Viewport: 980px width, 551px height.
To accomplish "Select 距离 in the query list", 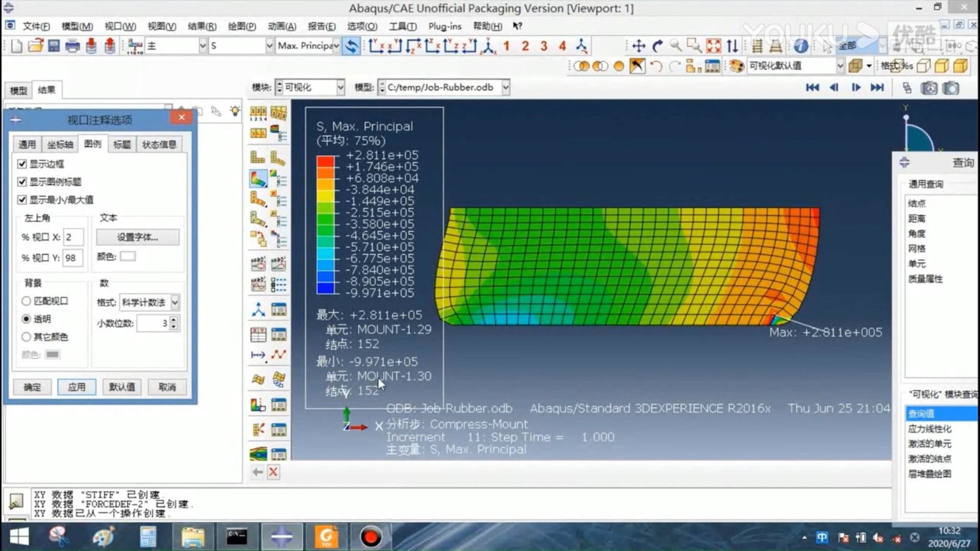I will tap(917, 218).
